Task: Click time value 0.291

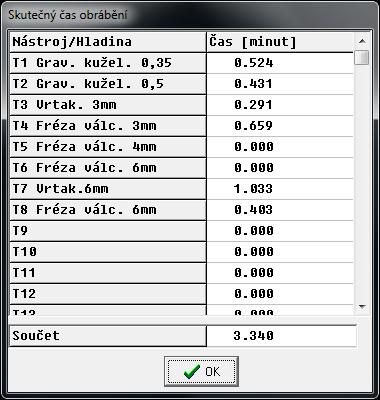Action: tap(253, 105)
